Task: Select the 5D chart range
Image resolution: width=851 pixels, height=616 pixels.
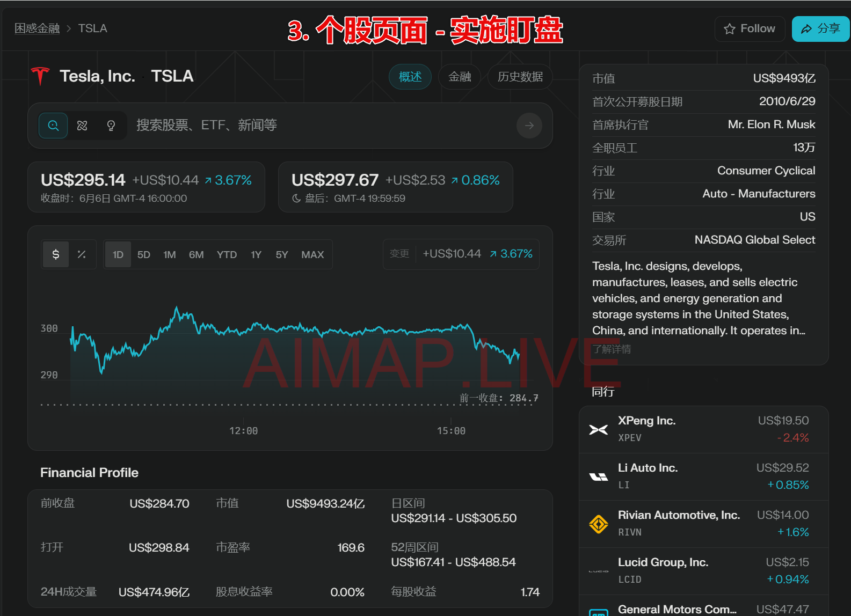Action: point(144,254)
